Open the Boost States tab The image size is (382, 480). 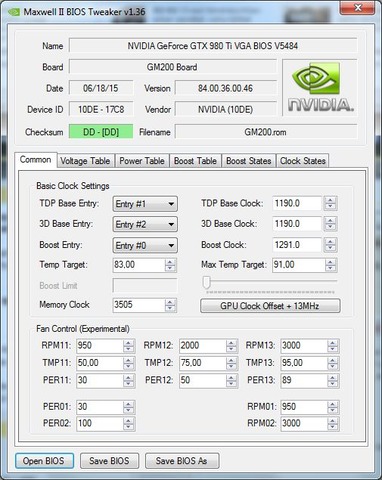click(x=249, y=161)
